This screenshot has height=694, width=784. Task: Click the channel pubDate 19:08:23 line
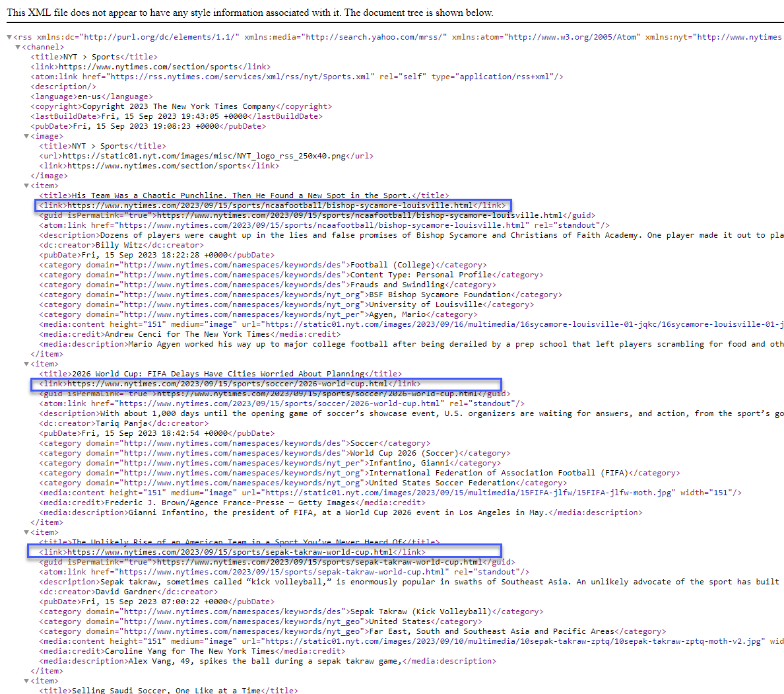click(148, 126)
